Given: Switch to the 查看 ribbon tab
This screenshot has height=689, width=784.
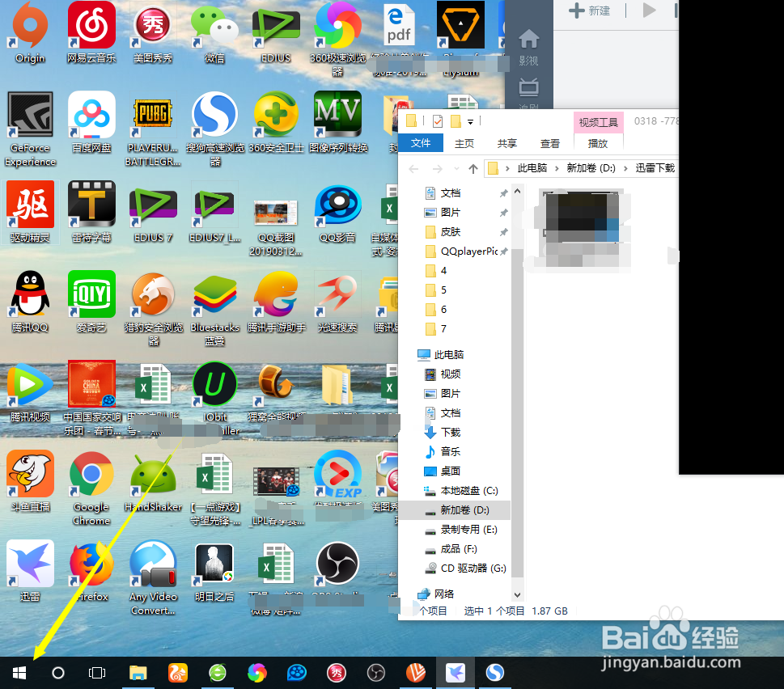Looking at the screenshot, I should [x=550, y=143].
